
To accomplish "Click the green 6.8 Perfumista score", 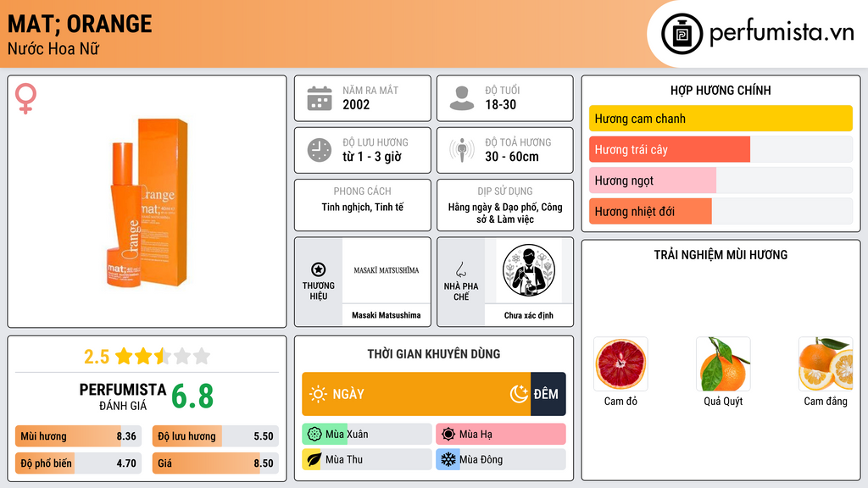I will coord(192,396).
